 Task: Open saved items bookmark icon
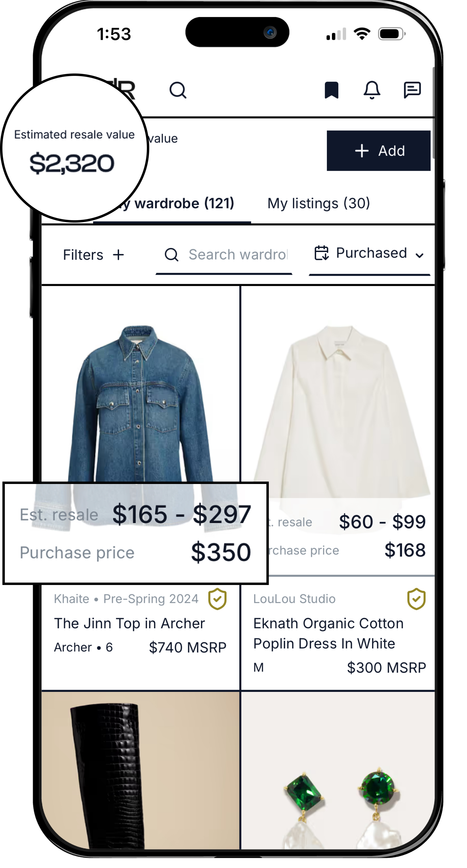(x=331, y=90)
